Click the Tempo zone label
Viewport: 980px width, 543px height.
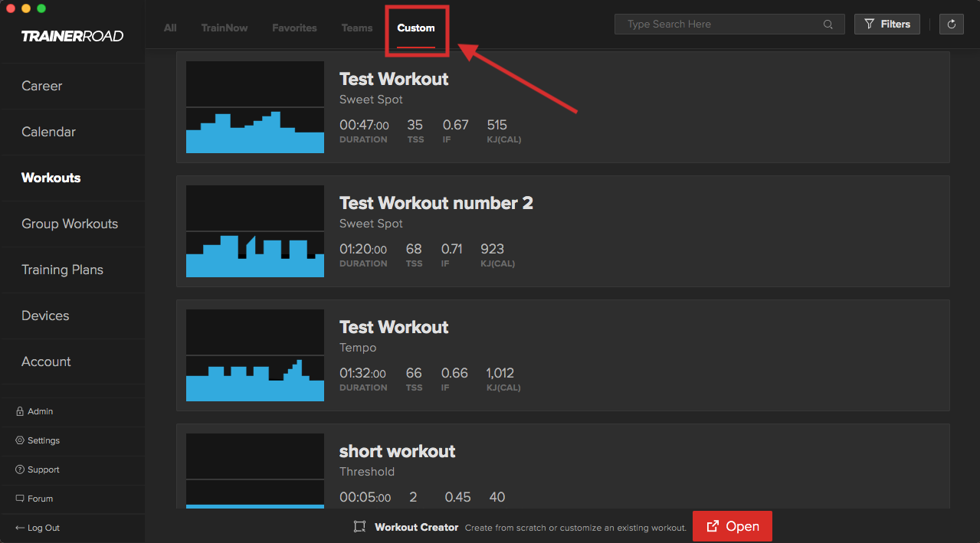358,348
